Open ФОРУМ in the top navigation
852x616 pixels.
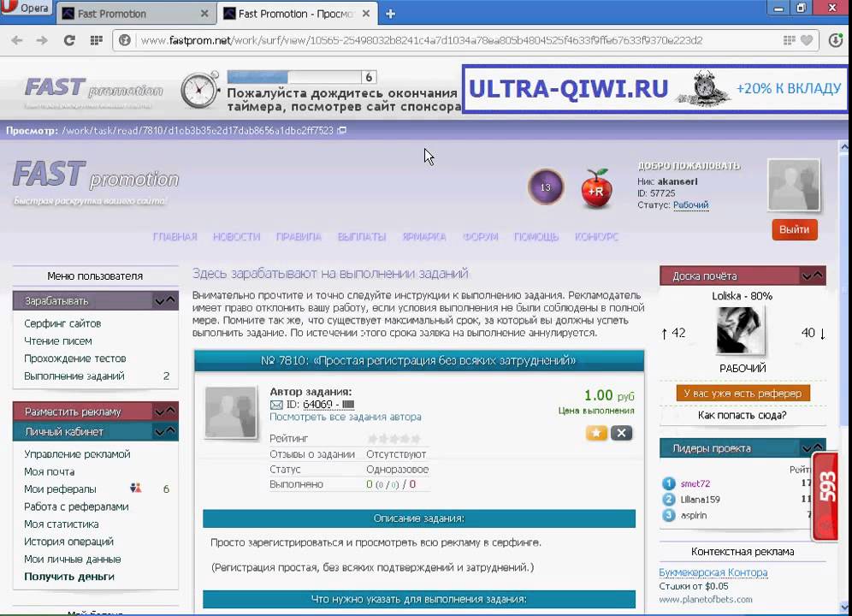[x=481, y=236]
